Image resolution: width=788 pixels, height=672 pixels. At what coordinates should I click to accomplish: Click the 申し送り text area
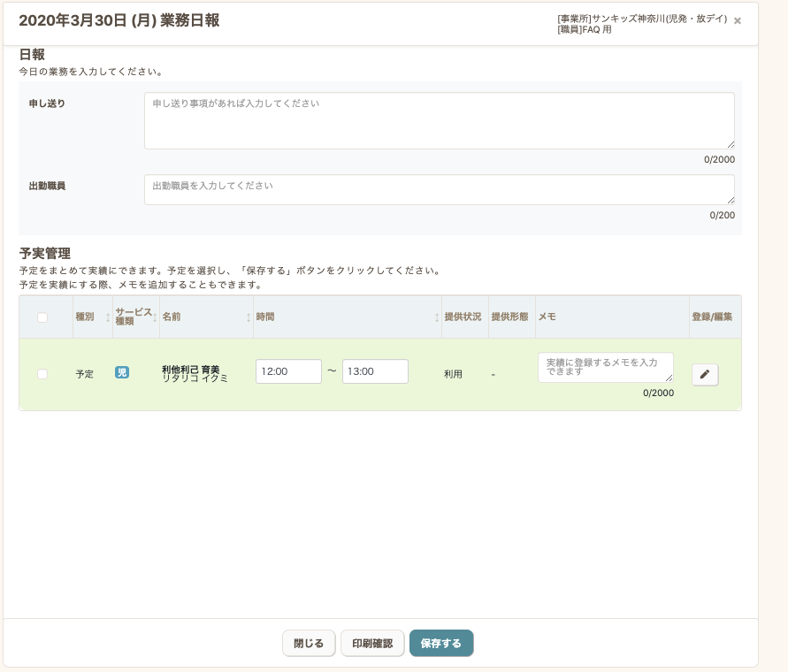[439, 120]
